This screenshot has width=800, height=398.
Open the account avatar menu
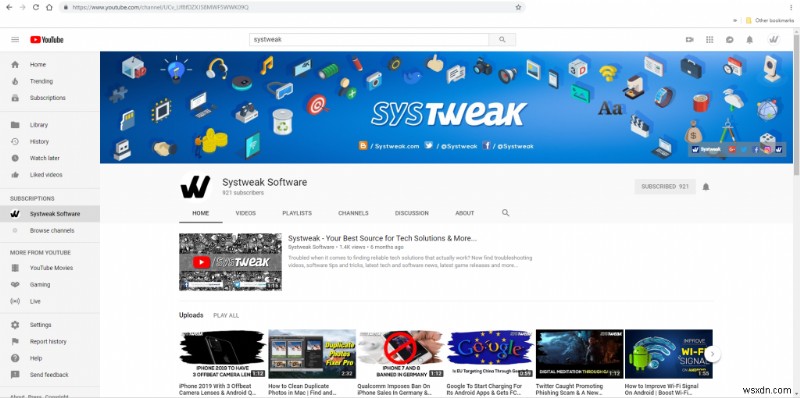coord(774,40)
